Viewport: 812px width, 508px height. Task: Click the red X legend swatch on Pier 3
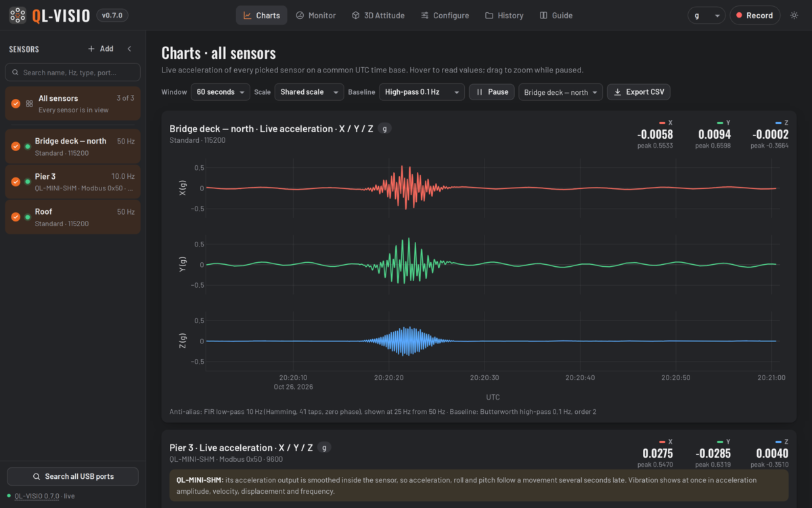tap(662, 442)
